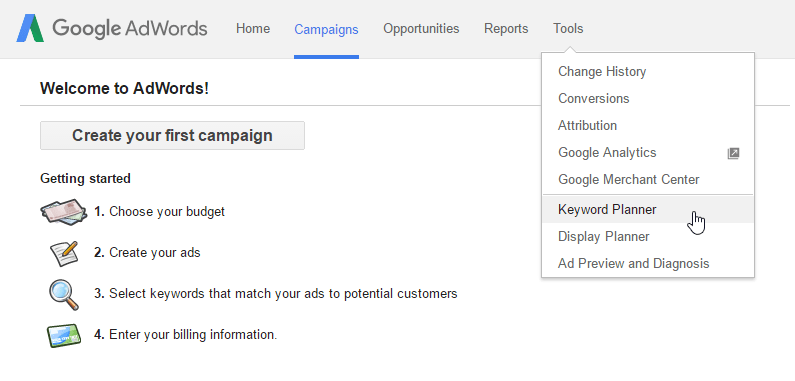Select Change History from Tools menu
795x381 pixels.
click(x=648, y=72)
